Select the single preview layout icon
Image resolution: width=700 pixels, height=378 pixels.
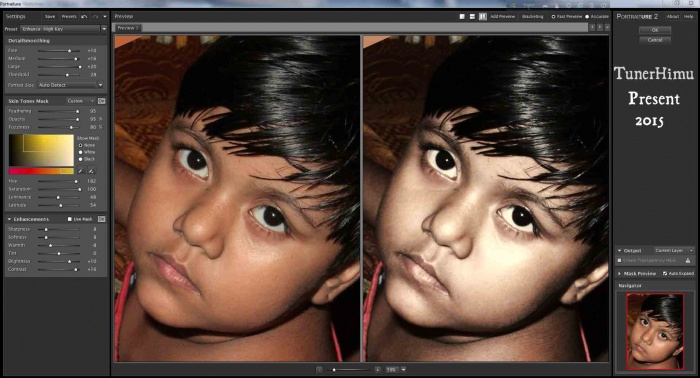coord(462,17)
